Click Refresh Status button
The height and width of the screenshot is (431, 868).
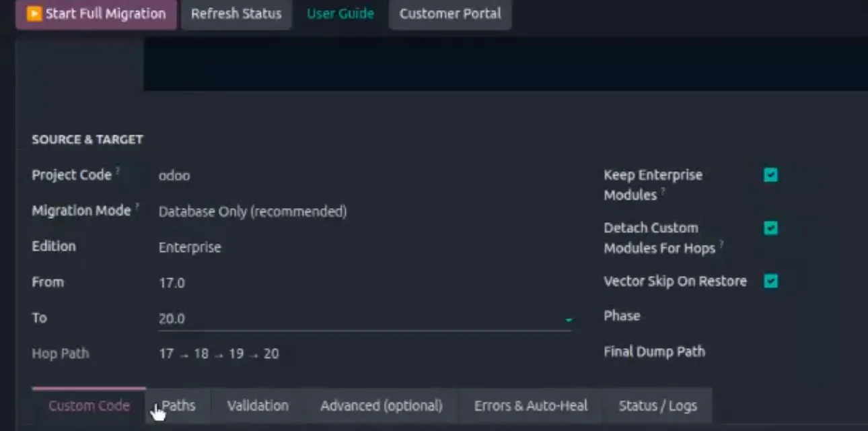[236, 14]
